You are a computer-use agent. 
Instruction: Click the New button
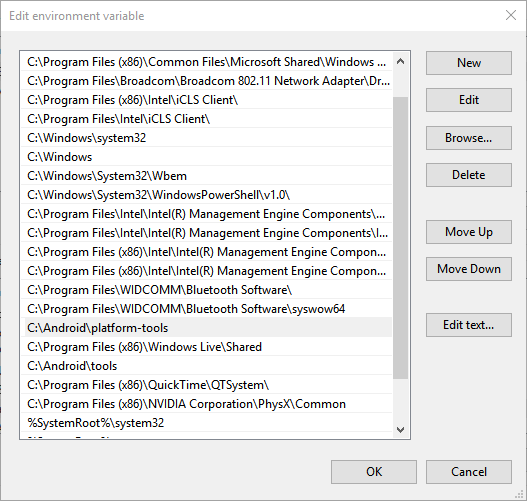[469, 63]
